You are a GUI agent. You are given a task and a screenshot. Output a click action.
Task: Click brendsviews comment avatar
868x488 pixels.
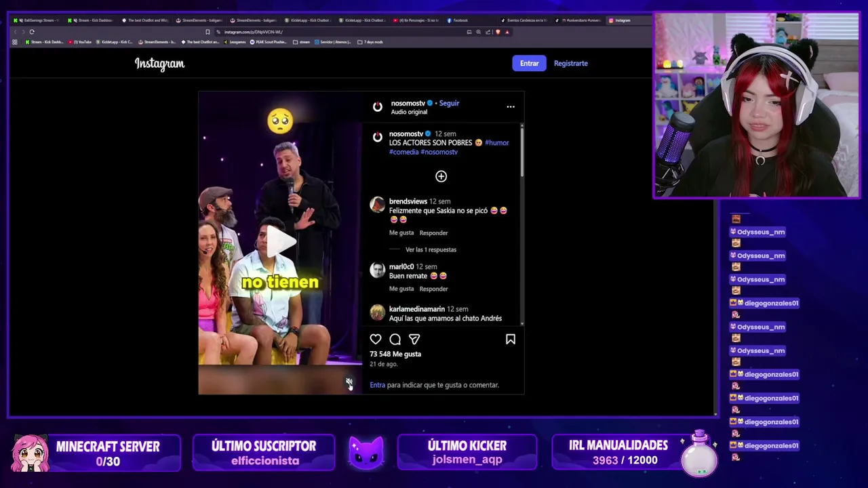pos(378,205)
